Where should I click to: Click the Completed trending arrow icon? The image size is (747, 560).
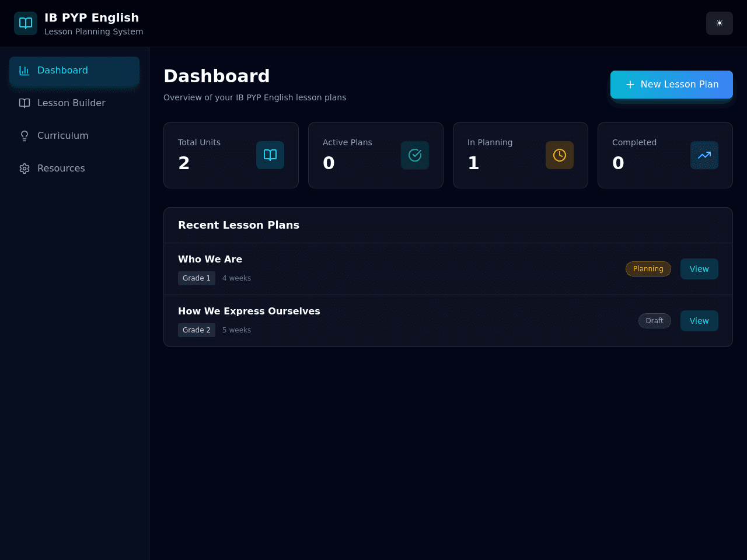pyautogui.click(x=704, y=155)
